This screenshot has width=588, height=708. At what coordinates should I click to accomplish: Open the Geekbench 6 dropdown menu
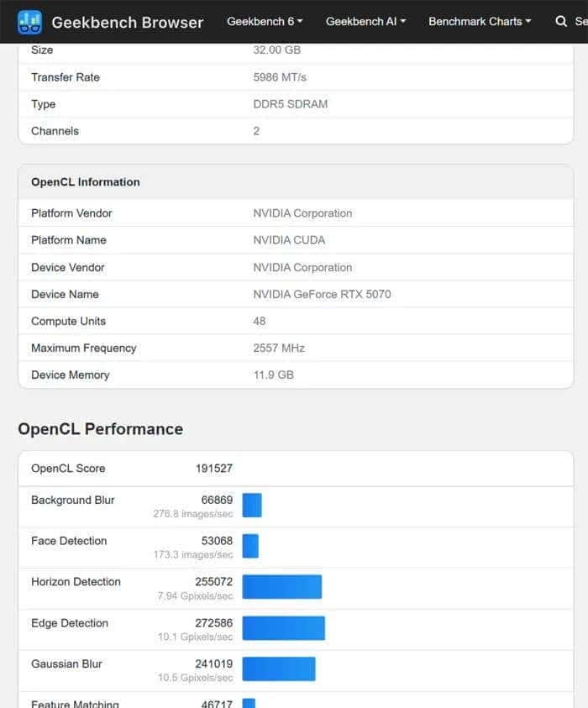click(x=265, y=22)
